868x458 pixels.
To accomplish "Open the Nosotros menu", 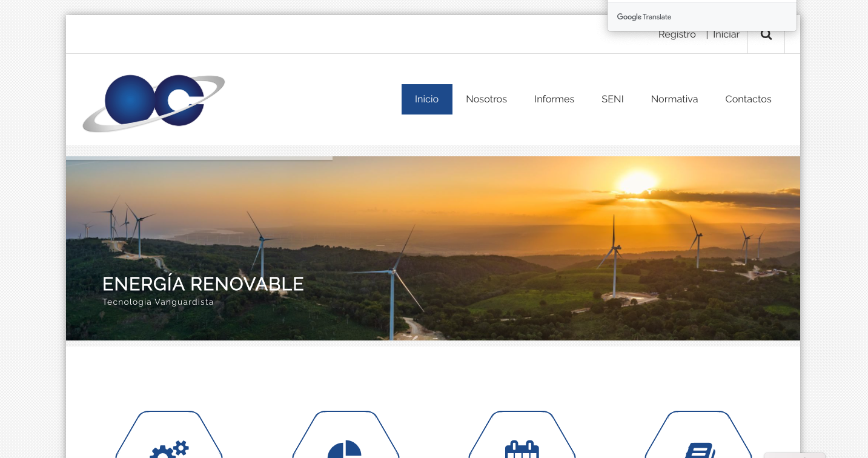I will [x=486, y=99].
